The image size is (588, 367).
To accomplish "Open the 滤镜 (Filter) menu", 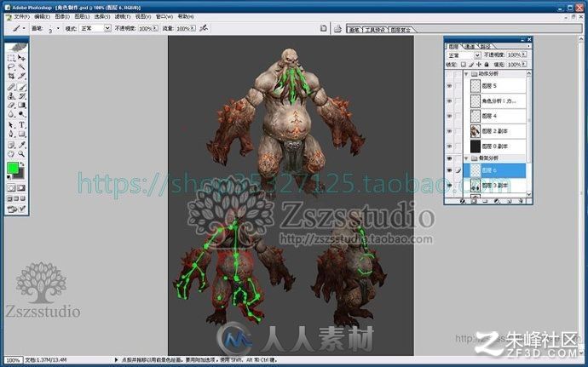I will [122, 17].
